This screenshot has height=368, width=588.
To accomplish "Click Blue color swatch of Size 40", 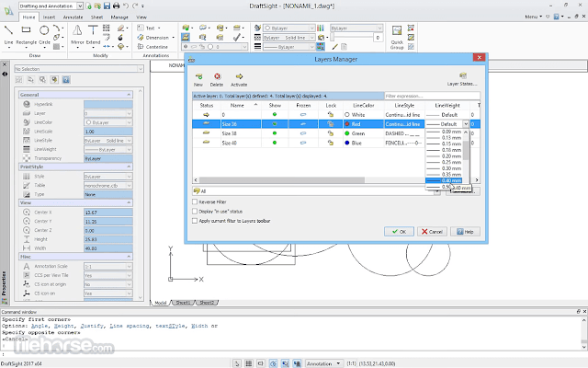I will coord(347,143).
